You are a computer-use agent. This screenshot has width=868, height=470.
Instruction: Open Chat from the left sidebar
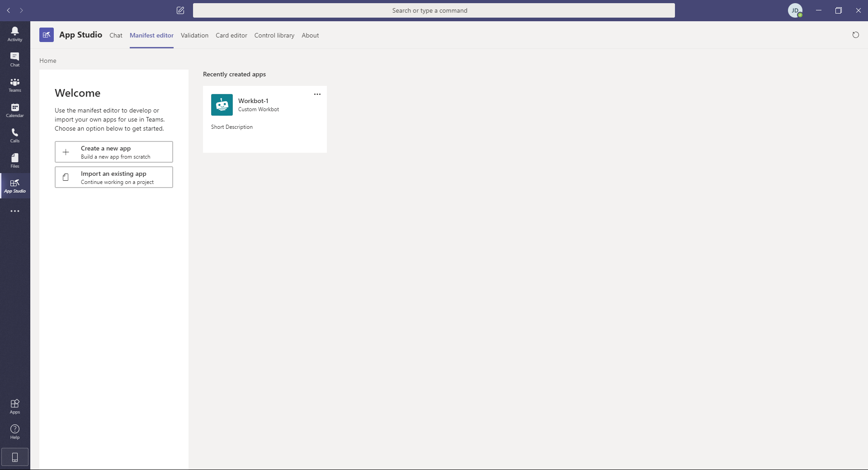pyautogui.click(x=15, y=59)
